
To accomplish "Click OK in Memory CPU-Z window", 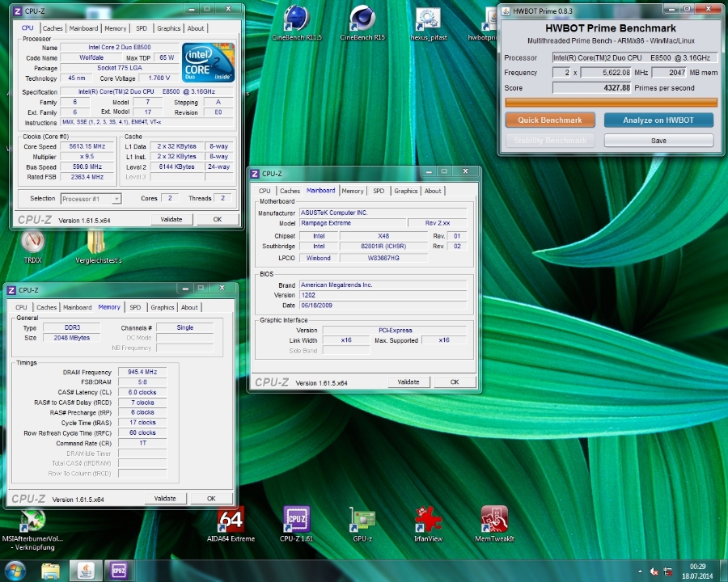I will click(211, 499).
